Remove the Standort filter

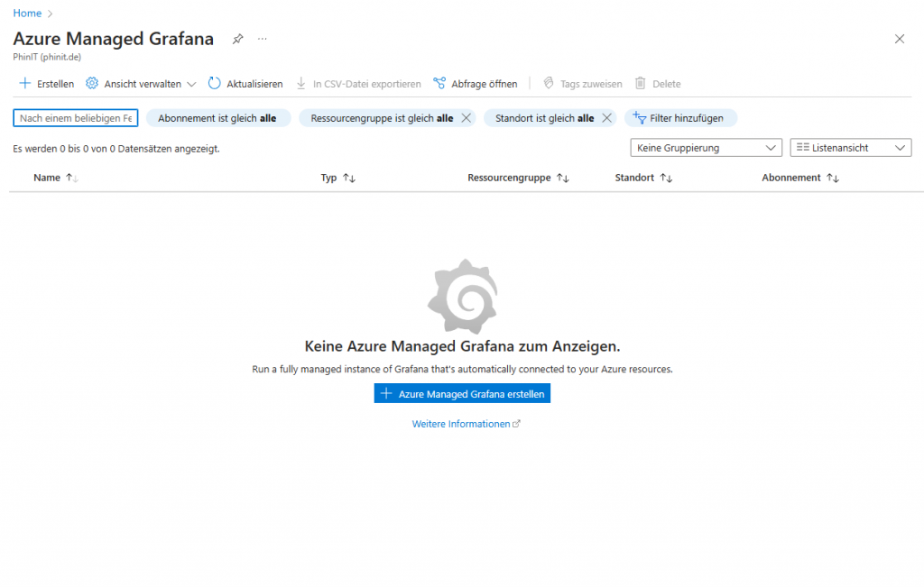coord(606,118)
